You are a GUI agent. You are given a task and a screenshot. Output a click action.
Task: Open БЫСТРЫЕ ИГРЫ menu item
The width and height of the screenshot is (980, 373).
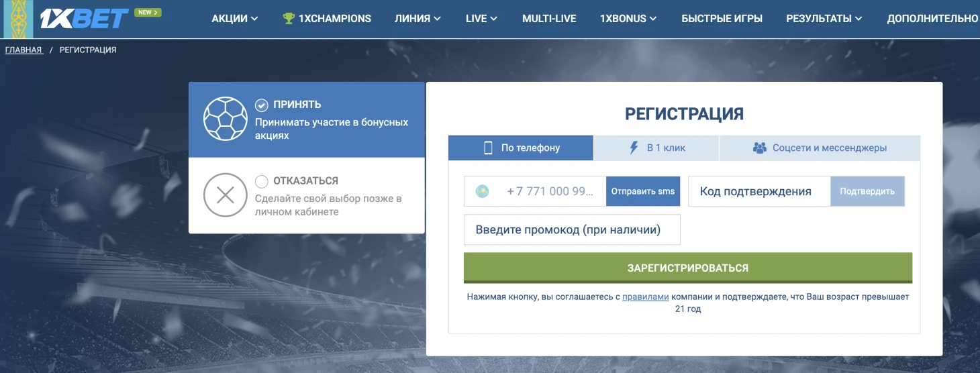tap(722, 19)
